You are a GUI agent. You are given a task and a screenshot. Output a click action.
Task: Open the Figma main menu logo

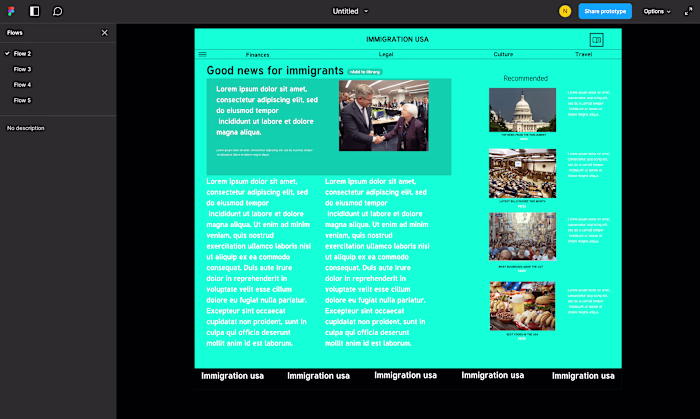click(11, 11)
